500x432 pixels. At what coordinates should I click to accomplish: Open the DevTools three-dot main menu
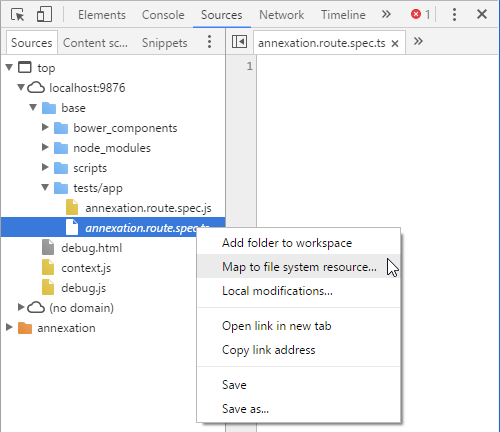454,14
